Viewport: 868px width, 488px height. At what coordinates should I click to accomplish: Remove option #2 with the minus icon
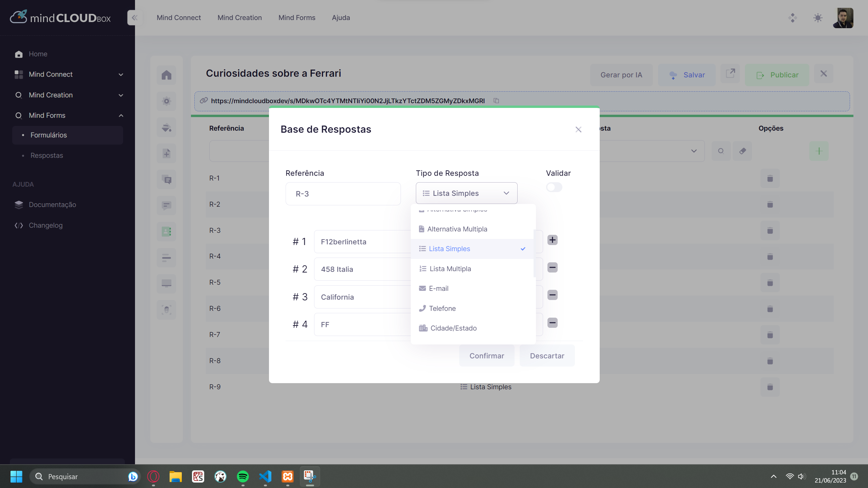[552, 267]
